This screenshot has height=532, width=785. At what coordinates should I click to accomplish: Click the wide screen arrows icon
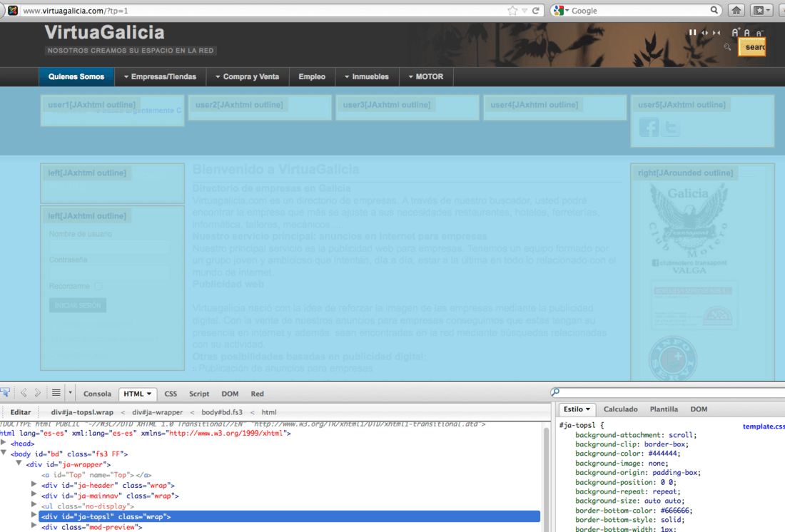pos(705,33)
